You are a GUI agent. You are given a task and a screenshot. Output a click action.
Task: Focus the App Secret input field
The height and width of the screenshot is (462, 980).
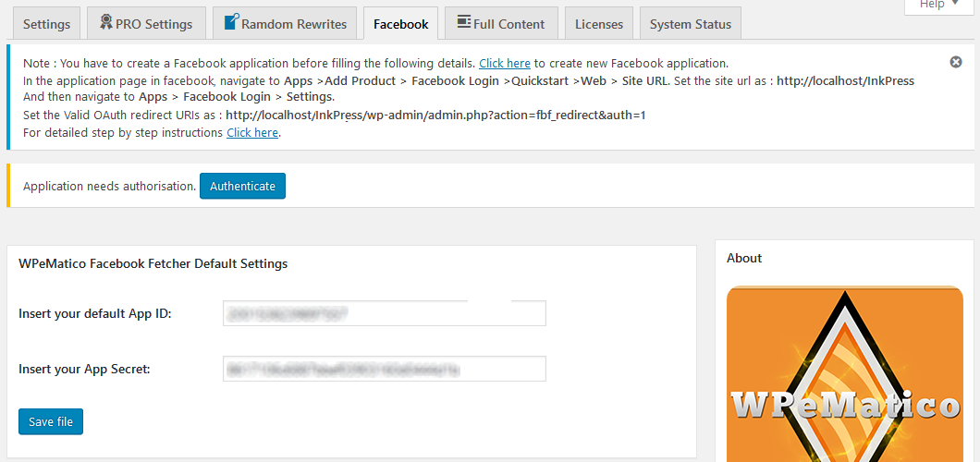click(x=385, y=369)
